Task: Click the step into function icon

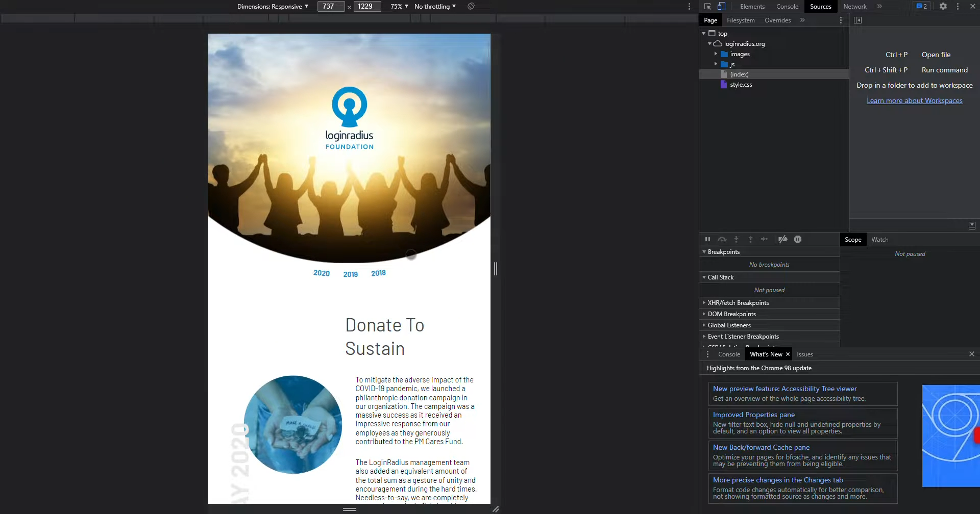Action: (736, 240)
